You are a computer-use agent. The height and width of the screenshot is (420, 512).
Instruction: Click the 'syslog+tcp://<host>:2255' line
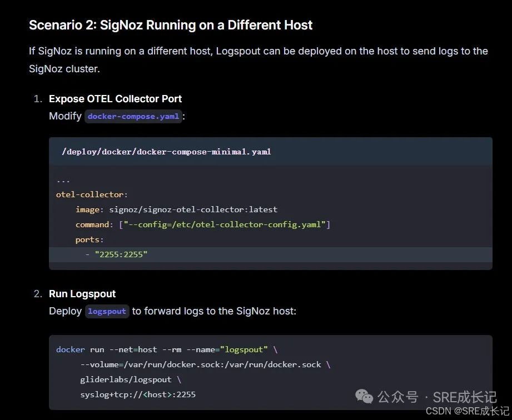[138, 394]
